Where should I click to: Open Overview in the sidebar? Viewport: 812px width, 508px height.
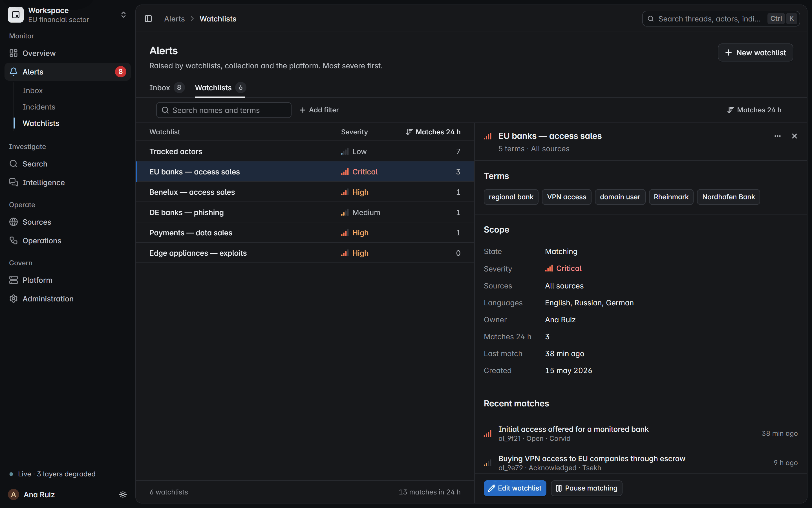[x=67, y=53]
